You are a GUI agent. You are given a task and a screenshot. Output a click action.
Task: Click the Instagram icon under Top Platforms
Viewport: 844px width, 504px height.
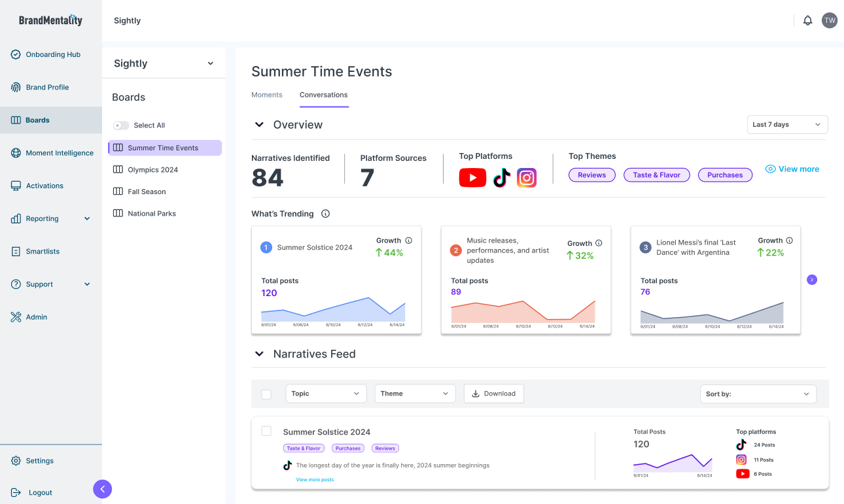point(527,178)
